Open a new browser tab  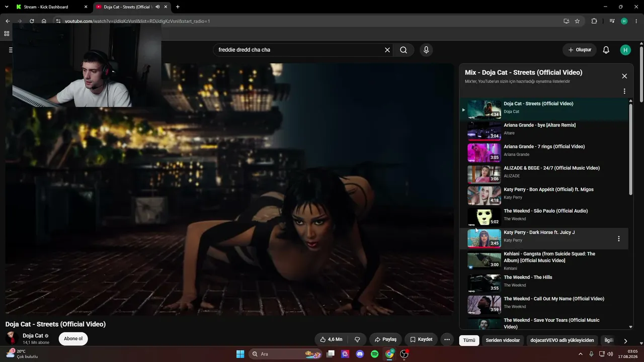point(178,7)
